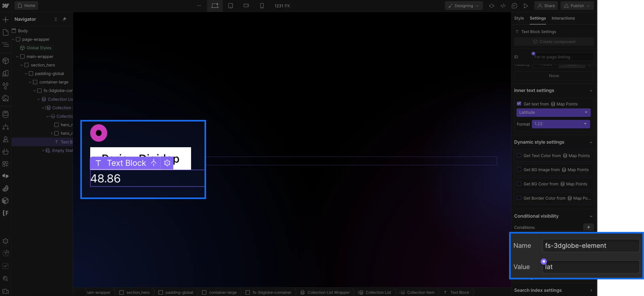Viewport: 644px width, 296px height.
Task: Select the mobile viewport icon
Action: click(x=262, y=6)
